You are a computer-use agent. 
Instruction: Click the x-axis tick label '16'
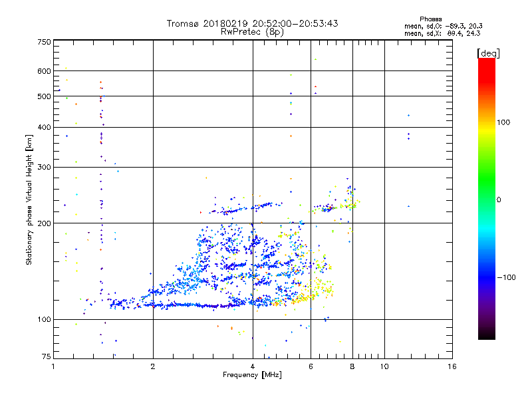point(452,366)
